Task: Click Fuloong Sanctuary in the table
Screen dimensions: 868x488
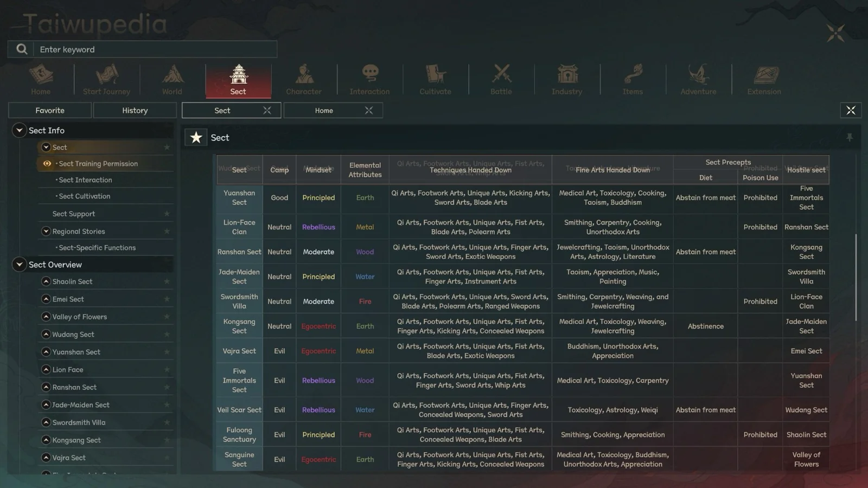Action: click(239, 434)
